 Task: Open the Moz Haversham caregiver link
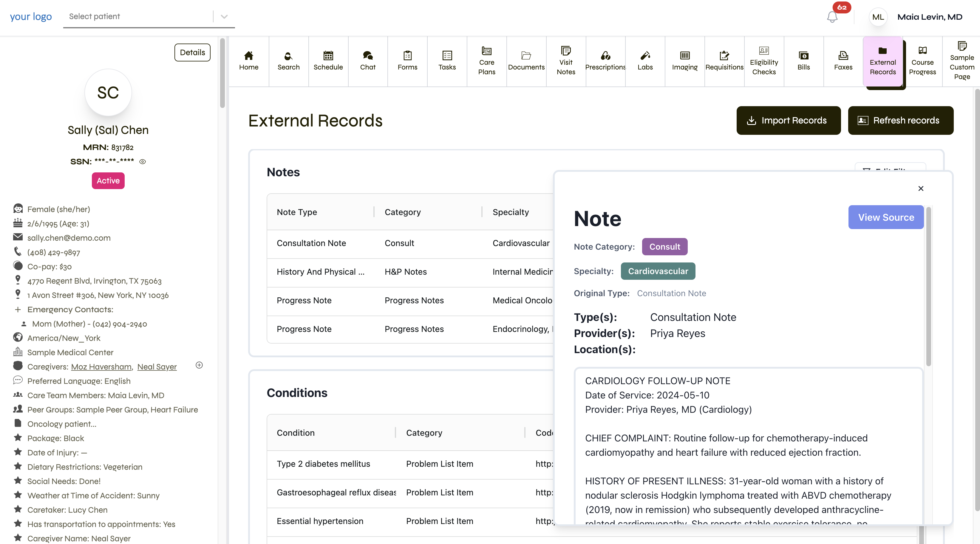click(102, 367)
